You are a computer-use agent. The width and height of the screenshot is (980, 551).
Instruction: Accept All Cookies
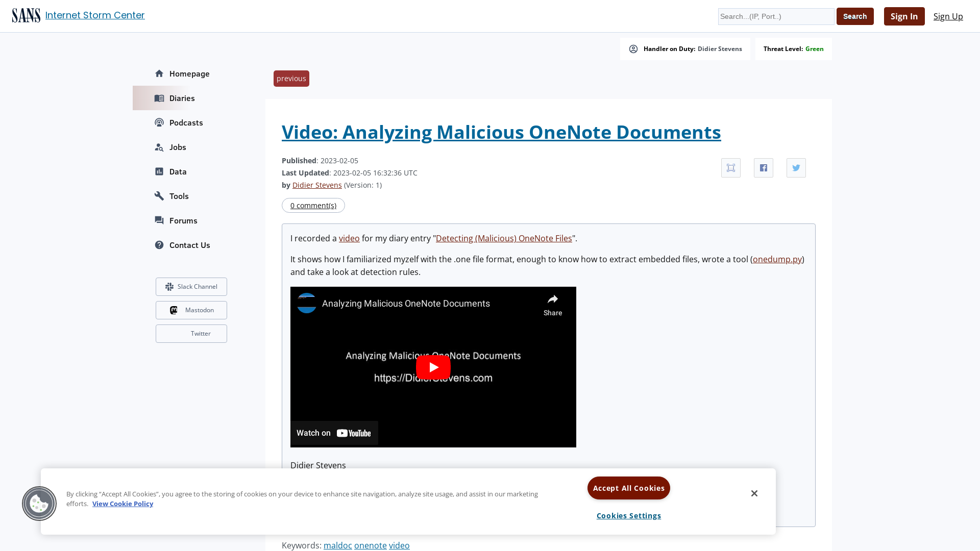pos(629,488)
